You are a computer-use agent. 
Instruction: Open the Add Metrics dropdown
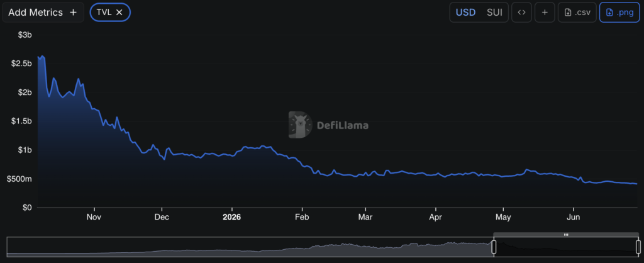point(43,13)
